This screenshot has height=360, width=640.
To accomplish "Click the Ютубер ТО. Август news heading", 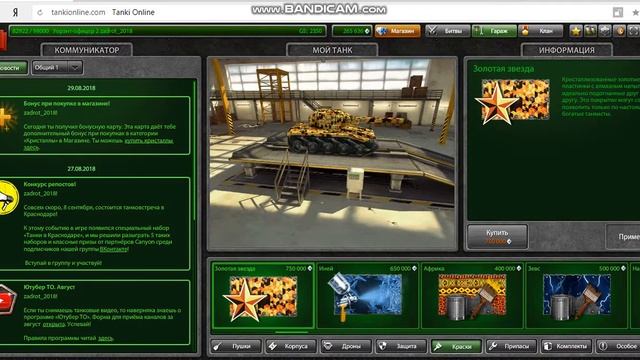I will (x=49, y=287).
